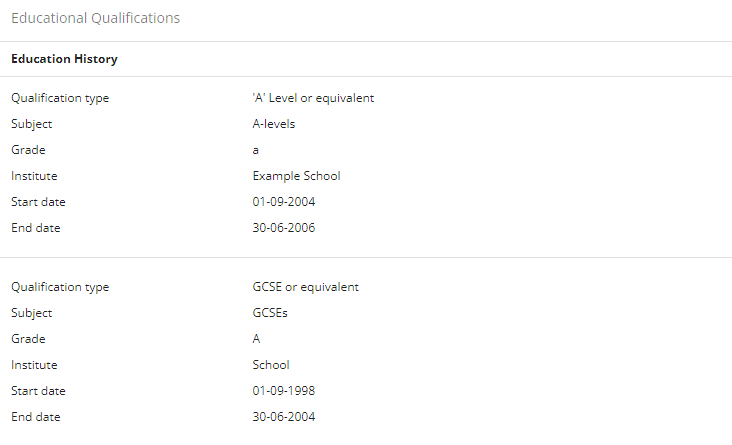732x445 pixels.
Task: Click the end date 30-06-2004
Action: pyautogui.click(x=284, y=417)
